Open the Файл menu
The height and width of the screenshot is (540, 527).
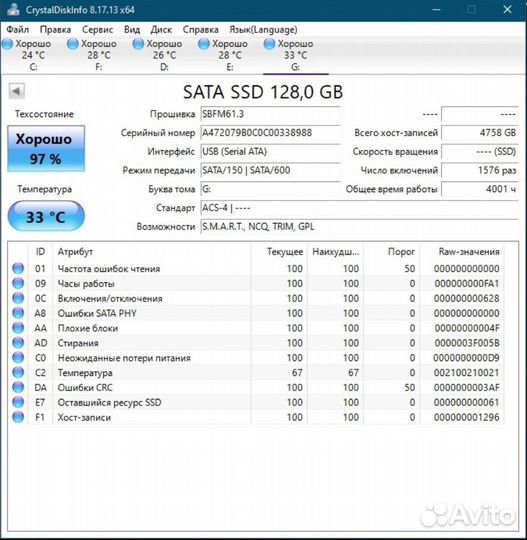tap(18, 30)
